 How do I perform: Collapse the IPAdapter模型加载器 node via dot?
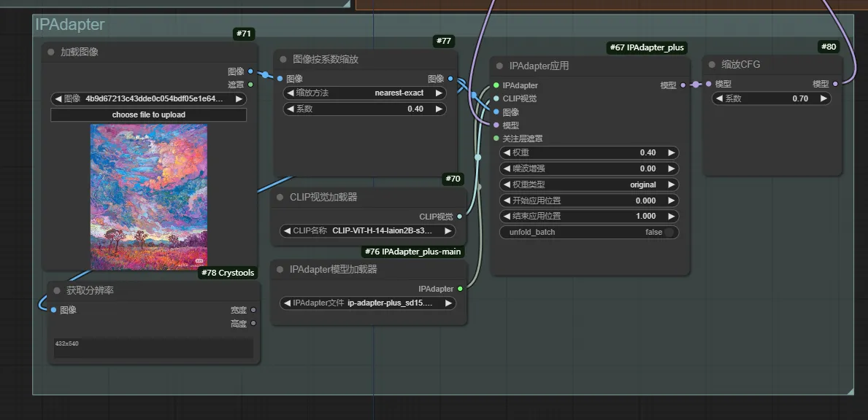coord(280,269)
